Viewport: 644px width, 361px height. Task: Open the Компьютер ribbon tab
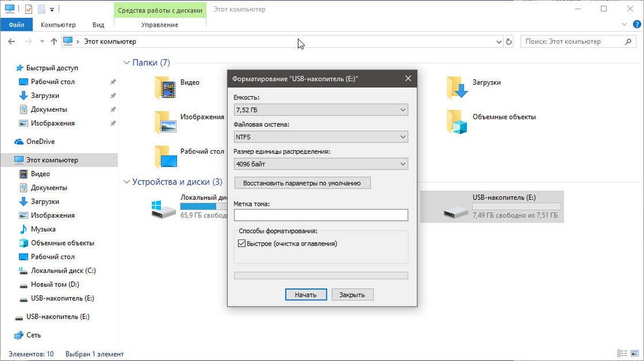point(58,25)
